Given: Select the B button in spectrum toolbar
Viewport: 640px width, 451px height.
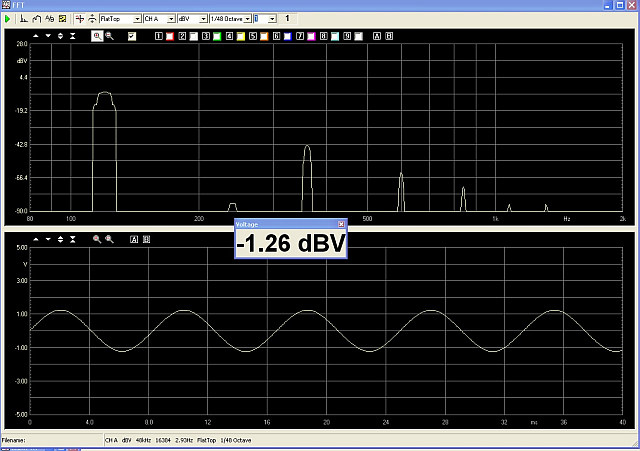Looking at the screenshot, I should tap(389, 35).
